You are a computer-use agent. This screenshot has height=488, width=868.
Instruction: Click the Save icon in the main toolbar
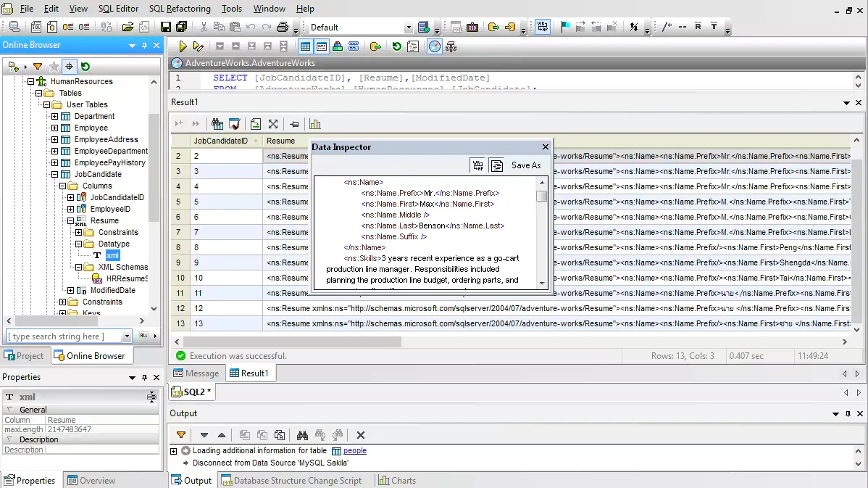[x=166, y=28]
